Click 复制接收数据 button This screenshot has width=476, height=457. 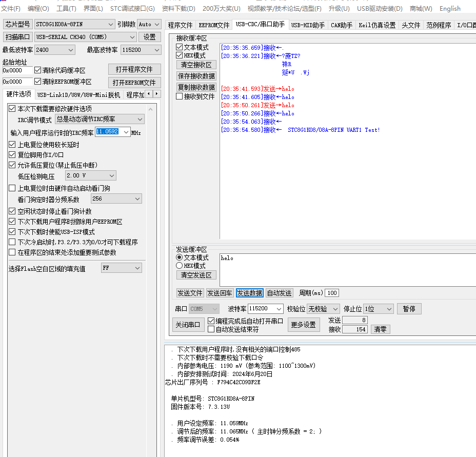[196, 87]
